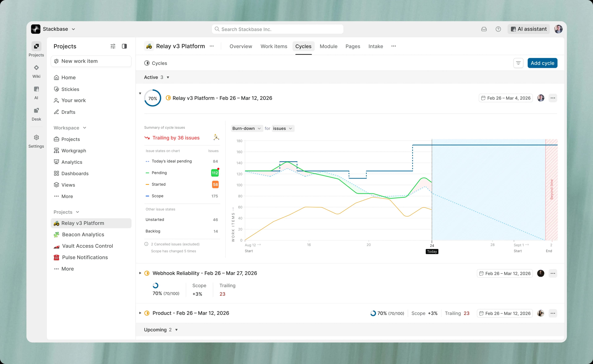Open the Desk rail icon

(x=36, y=110)
